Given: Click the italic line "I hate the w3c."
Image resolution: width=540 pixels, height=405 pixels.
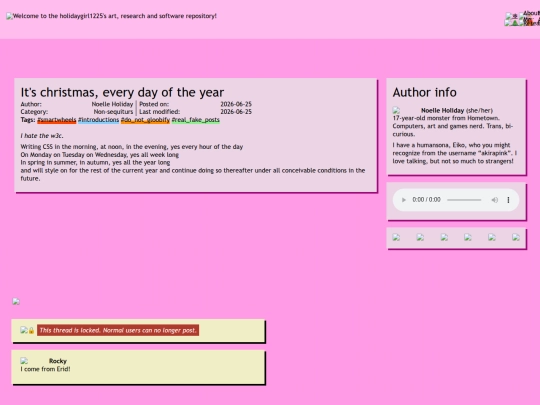Looking at the screenshot, I should pyautogui.click(x=42, y=136).
